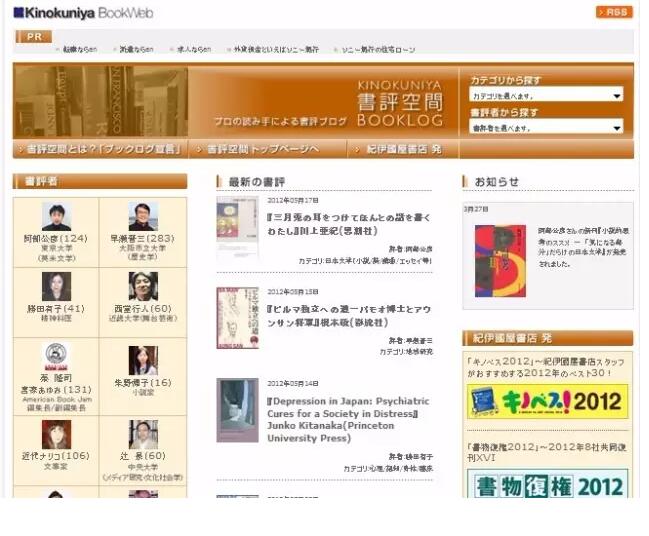Click the bookshelf banner image
The image size is (649, 536).
click(101, 101)
